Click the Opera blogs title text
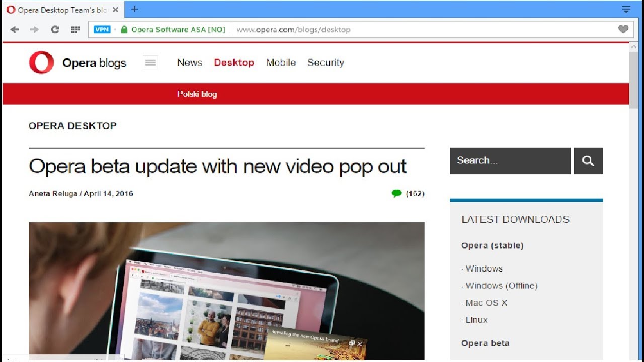The height and width of the screenshot is (362, 644). click(94, 63)
